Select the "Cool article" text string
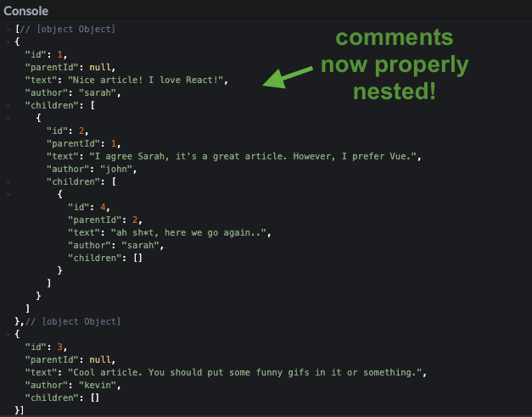This screenshot has width=532, height=417. [244, 373]
